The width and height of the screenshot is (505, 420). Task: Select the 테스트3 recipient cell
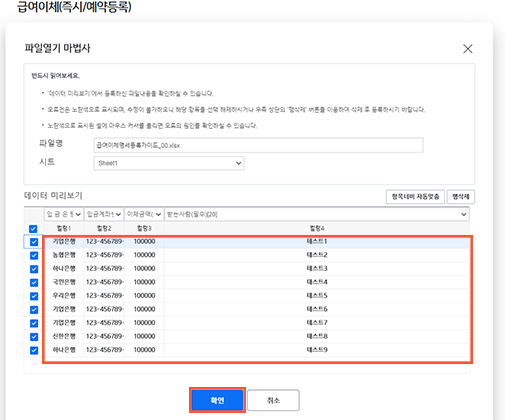click(317, 268)
